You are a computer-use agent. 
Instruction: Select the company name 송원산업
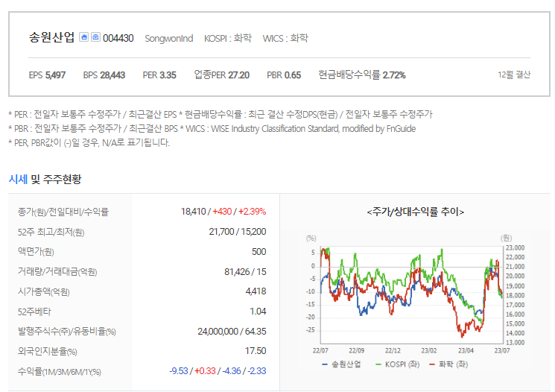[51, 37]
